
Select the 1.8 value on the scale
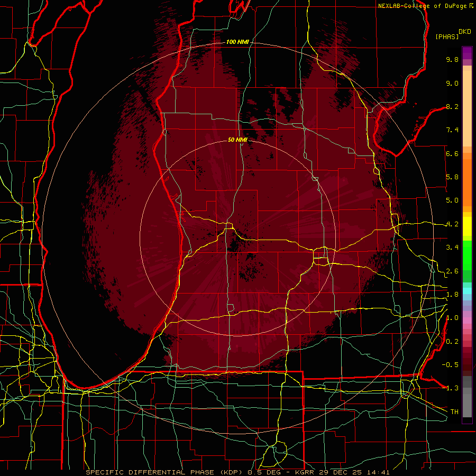pyautogui.click(x=452, y=295)
